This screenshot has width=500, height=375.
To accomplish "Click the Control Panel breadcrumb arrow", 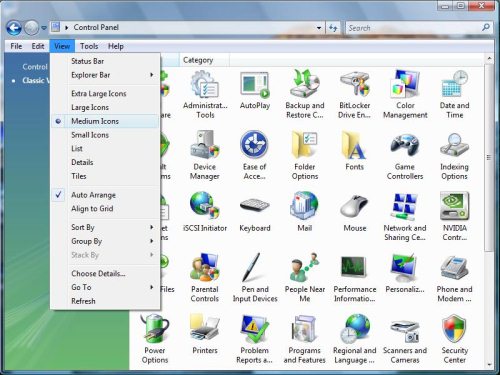I will click(x=67, y=28).
